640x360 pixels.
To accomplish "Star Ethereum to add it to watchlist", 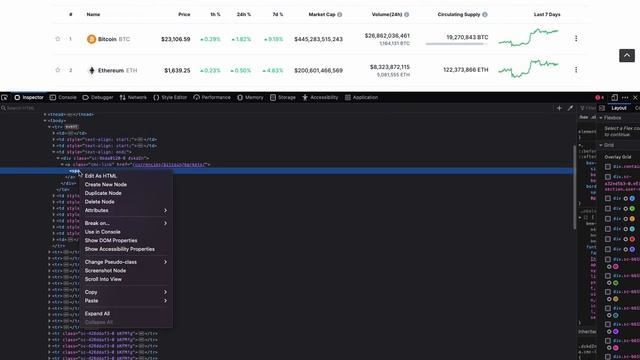I will pos(58,70).
